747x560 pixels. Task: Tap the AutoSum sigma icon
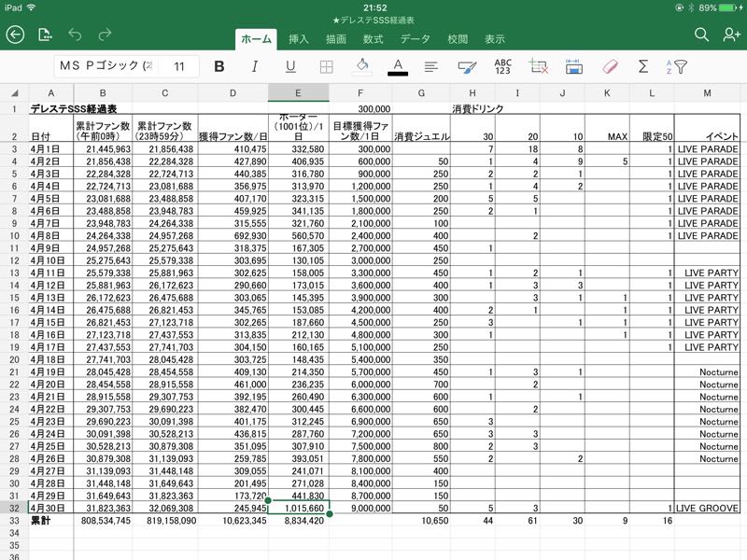643,66
